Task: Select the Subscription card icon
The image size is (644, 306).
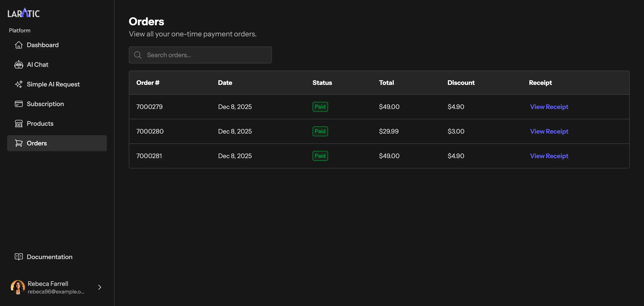Action: (x=19, y=104)
